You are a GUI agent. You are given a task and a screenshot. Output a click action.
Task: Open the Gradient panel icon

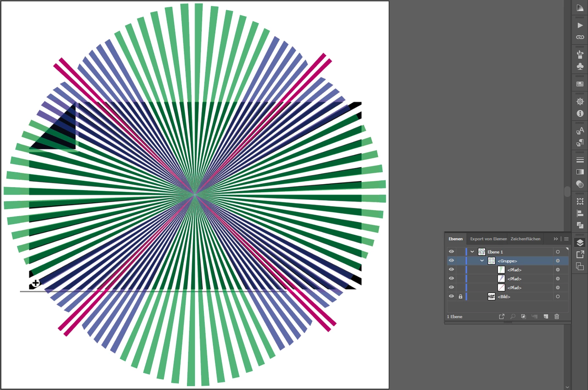click(580, 172)
